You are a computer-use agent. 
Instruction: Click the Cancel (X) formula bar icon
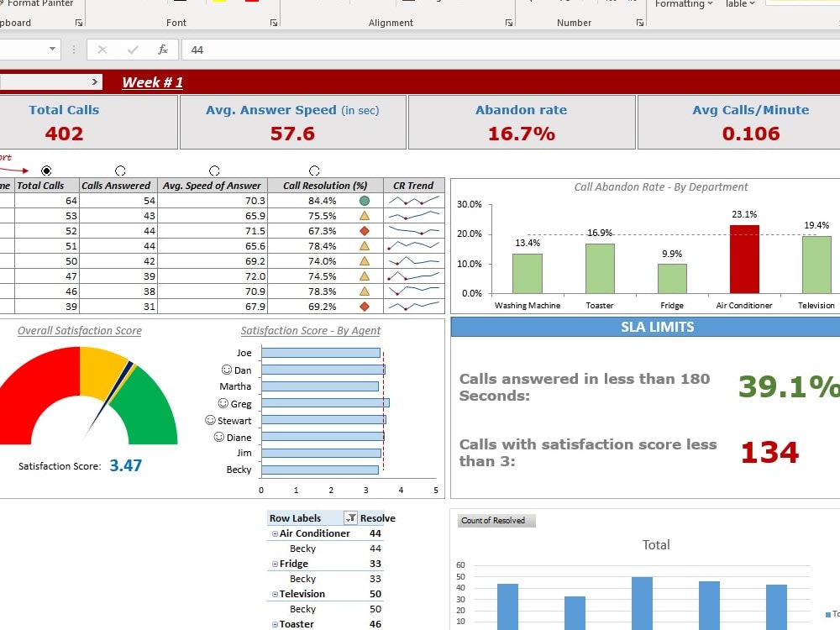(x=102, y=50)
